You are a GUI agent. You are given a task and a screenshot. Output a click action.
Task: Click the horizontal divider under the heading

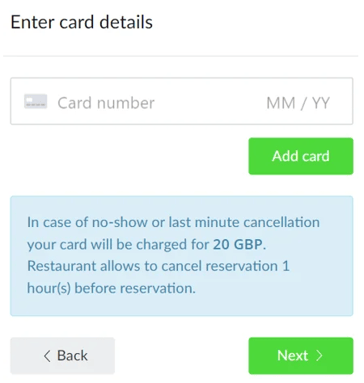pyautogui.click(x=181, y=56)
